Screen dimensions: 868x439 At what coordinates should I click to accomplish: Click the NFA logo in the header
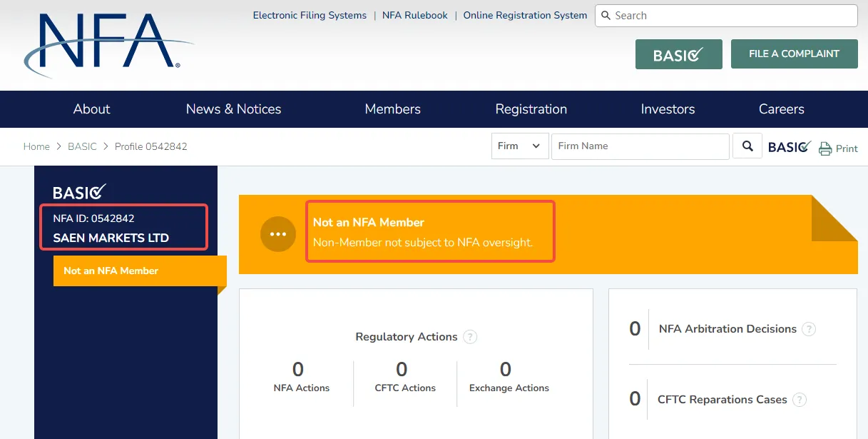pos(108,44)
